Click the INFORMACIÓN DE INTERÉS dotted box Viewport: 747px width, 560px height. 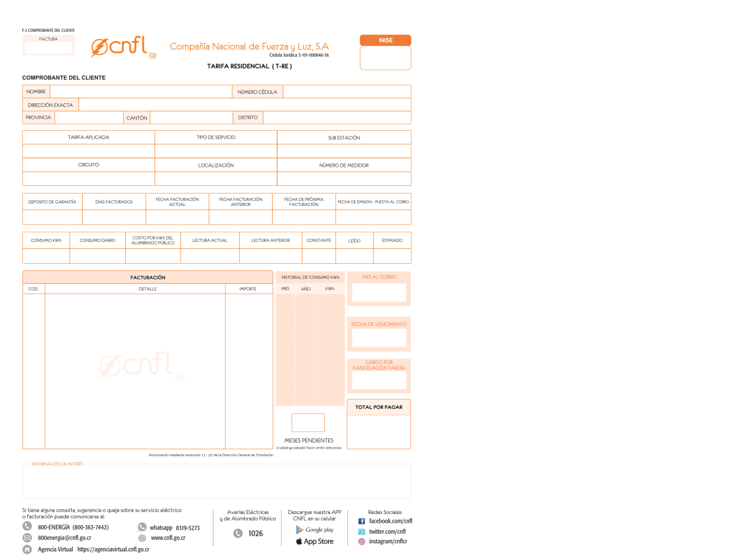pos(217,481)
